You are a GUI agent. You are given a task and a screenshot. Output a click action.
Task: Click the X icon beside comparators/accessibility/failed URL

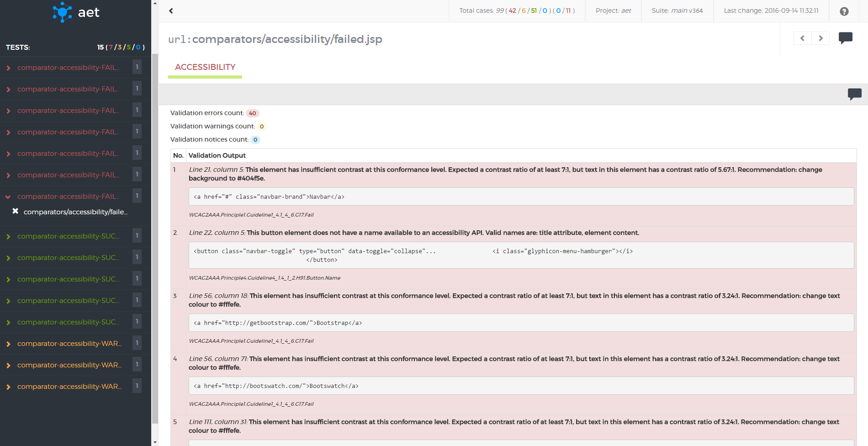click(15, 211)
